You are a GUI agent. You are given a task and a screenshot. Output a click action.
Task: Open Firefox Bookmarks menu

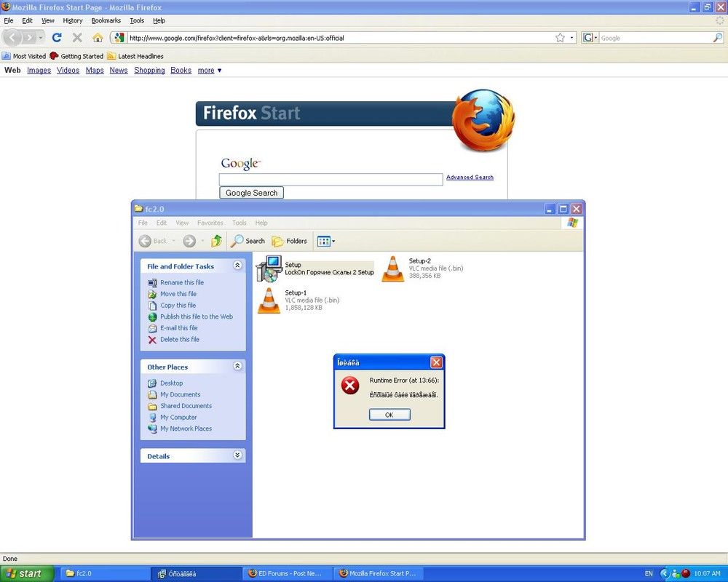(106, 20)
